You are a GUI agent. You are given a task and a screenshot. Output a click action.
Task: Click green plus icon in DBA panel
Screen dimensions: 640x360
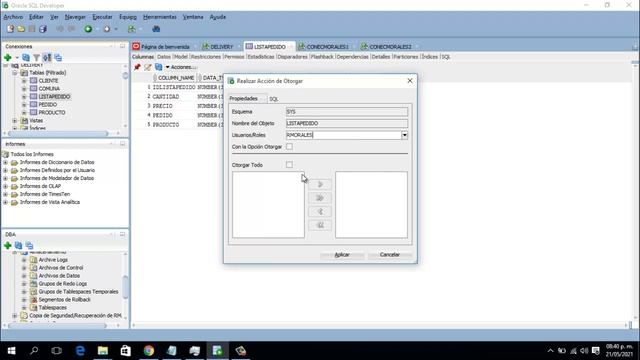point(7,245)
